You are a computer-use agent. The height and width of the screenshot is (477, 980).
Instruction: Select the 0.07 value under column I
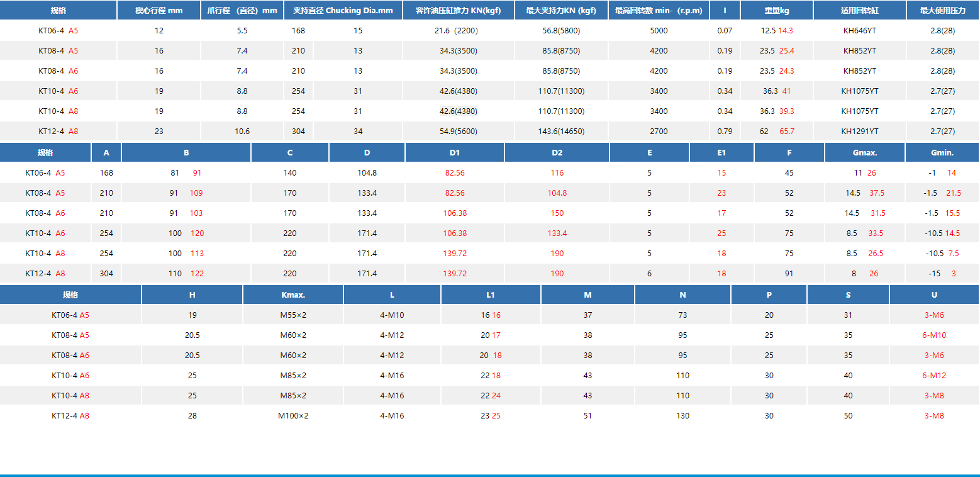point(725,30)
